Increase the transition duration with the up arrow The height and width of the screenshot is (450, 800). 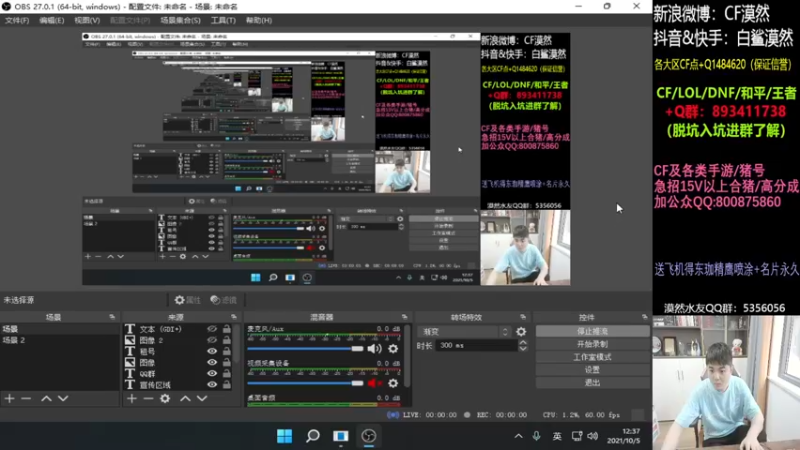(523, 342)
